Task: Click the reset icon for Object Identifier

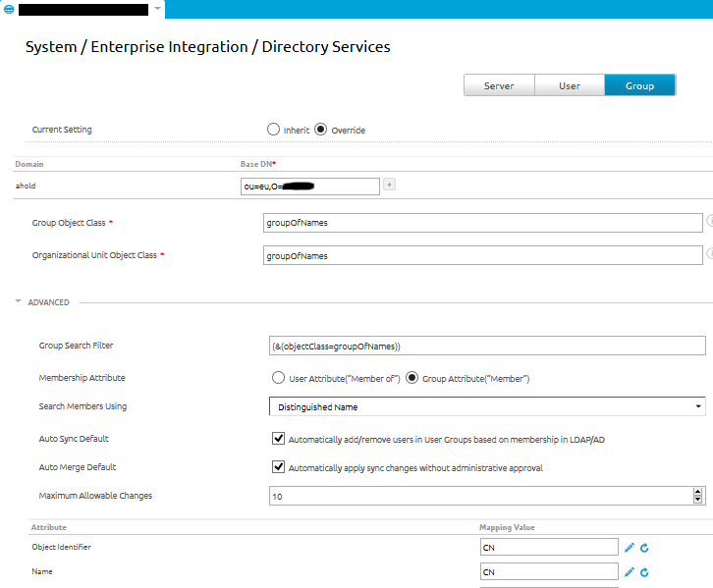Action: point(645,547)
